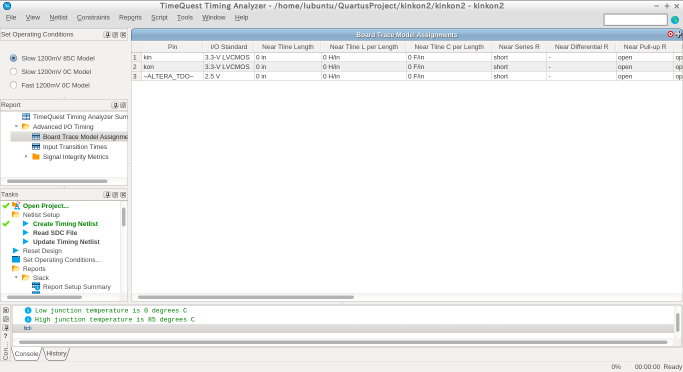
Task: Click the Tasks panel vertical scrollbar
Action: [124, 216]
